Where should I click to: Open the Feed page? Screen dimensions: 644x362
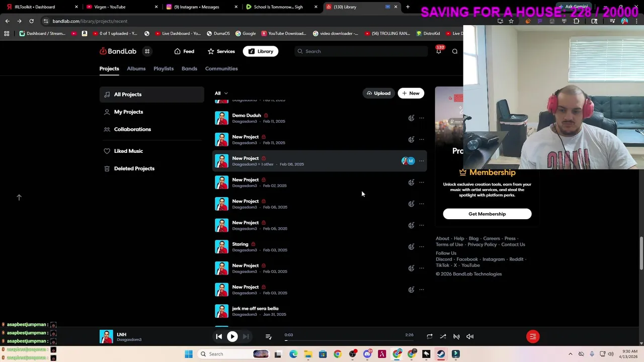pos(184,51)
